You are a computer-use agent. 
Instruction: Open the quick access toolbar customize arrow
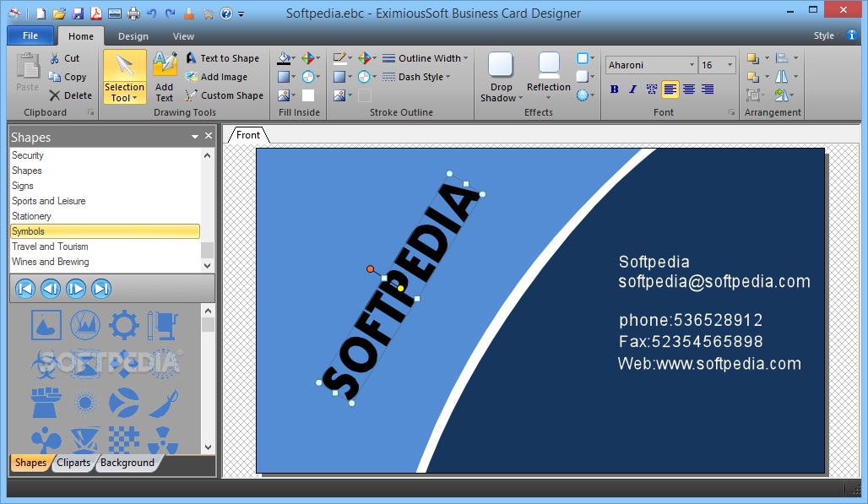pos(241,14)
